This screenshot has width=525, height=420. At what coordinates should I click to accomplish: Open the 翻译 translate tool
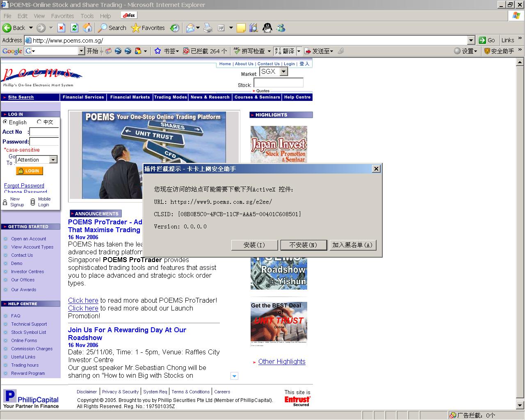(285, 51)
